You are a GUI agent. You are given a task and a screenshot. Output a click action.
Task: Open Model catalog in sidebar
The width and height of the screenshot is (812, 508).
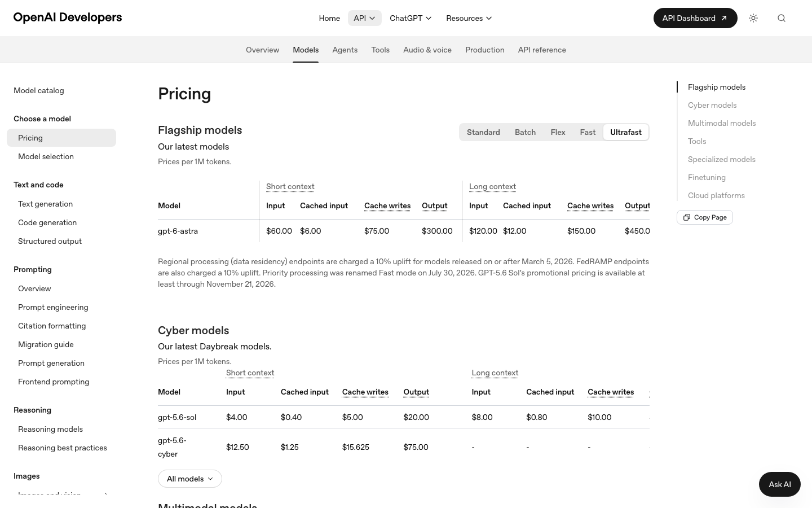(x=39, y=90)
